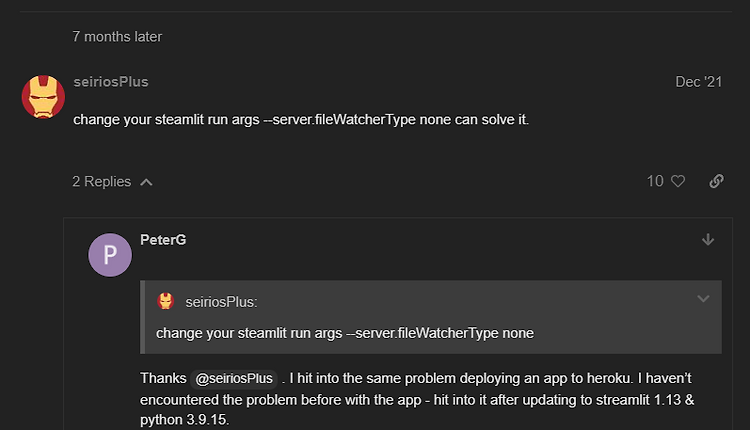Collapse the 2 Replies section
This screenshot has height=430, width=750.
(112, 182)
